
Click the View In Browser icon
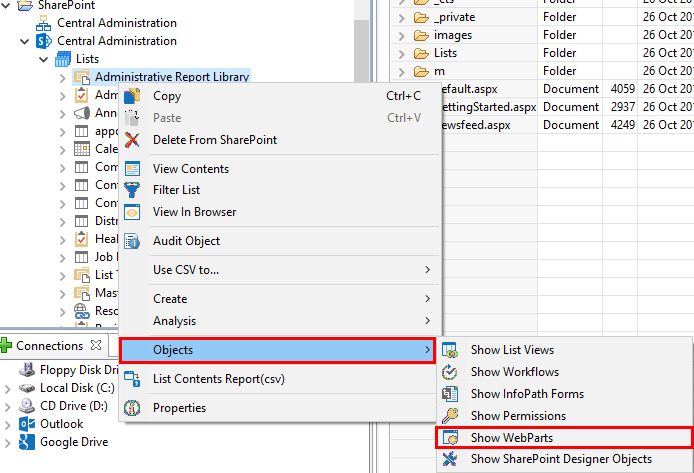coord(132,212)
